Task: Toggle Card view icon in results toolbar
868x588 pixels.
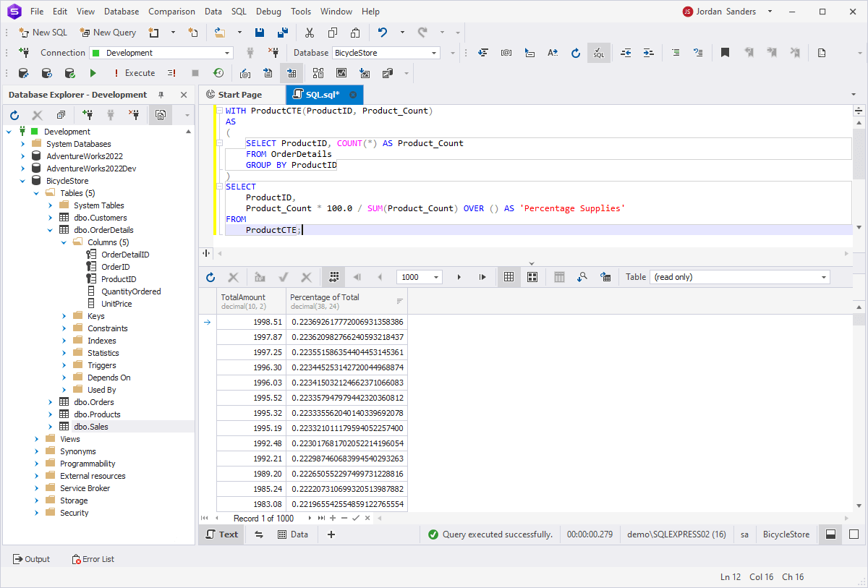Action: tap(532, 277)
